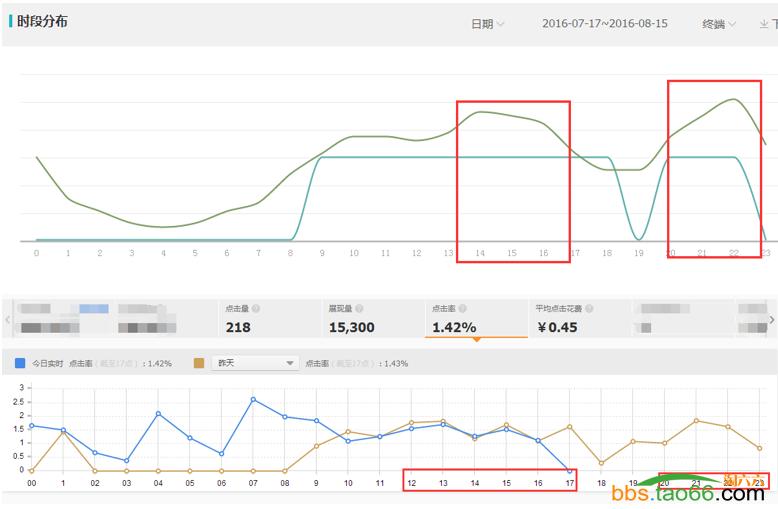Click the 4 label on upper chart's x-axis

[163, 253]
